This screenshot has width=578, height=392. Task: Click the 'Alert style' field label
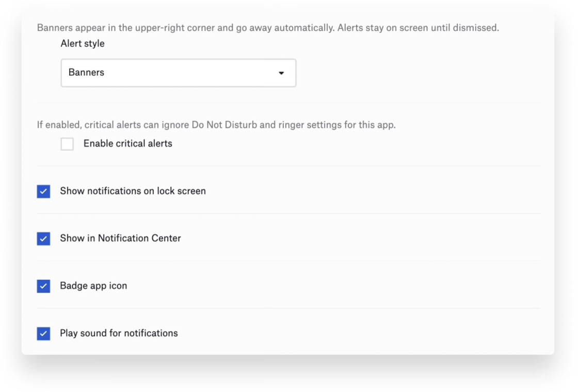[x=83, y=44]
